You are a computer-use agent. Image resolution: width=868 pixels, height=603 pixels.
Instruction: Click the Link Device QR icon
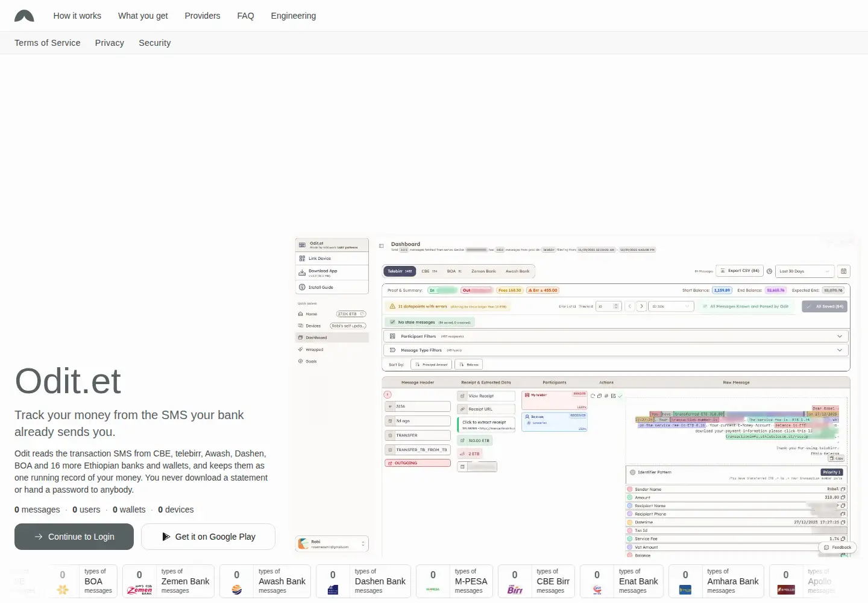pos(302,259)
